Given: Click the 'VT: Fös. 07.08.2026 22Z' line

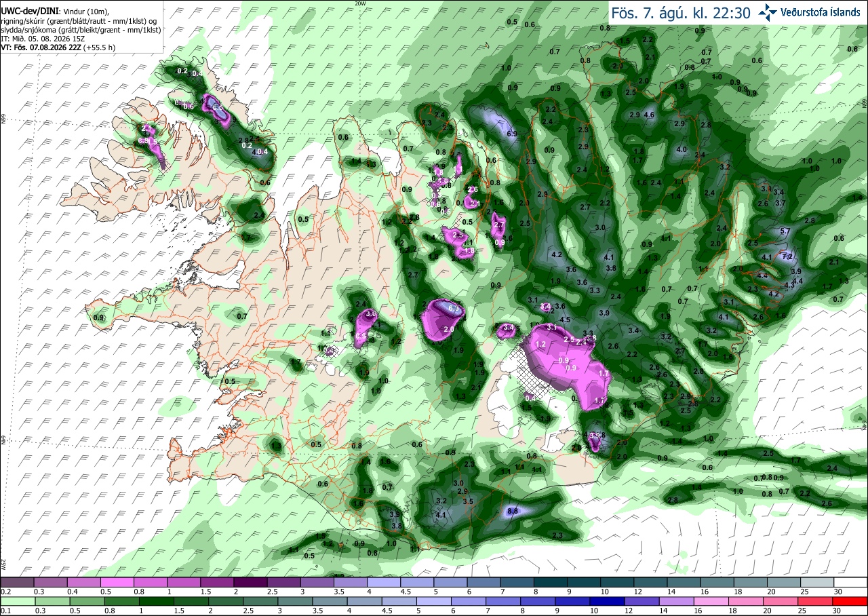Looking at the screenshot, I should pyautogui.click(x=59, y=47).
